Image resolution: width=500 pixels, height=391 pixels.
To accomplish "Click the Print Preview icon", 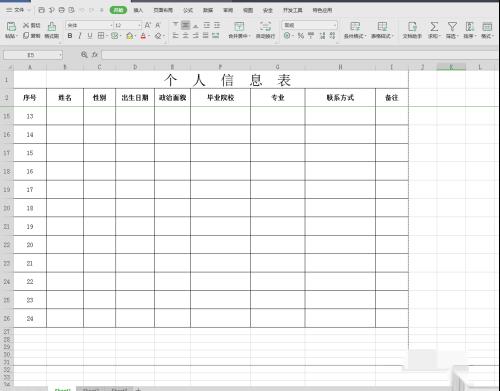I will click(x=72, y=10).
